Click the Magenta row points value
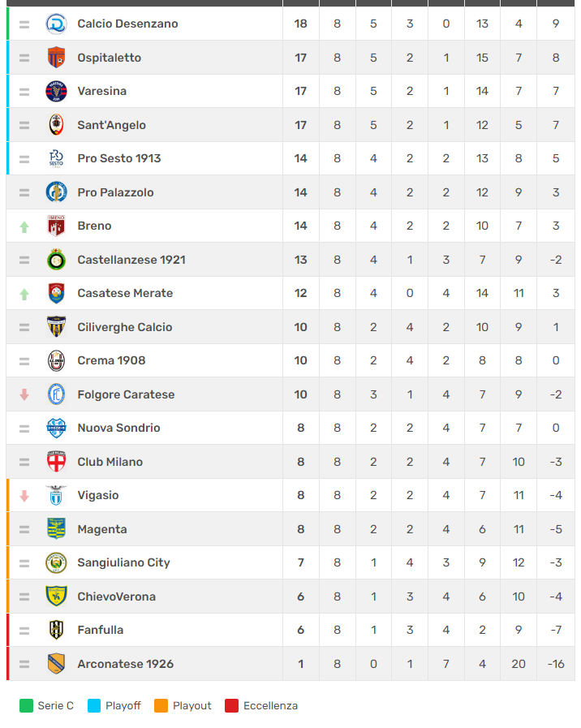581x728 pixels. (301, 529)
